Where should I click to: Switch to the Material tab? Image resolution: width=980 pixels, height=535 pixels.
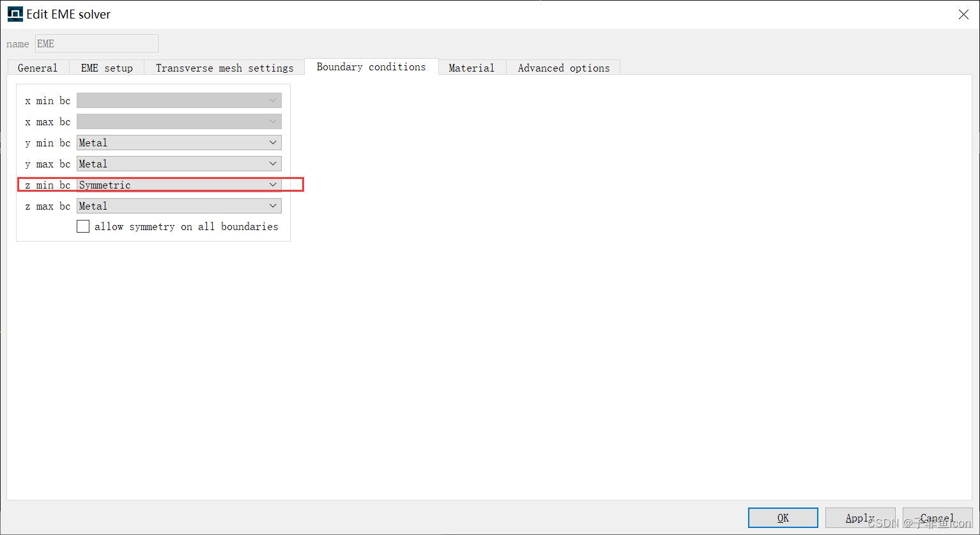(471, 68)
